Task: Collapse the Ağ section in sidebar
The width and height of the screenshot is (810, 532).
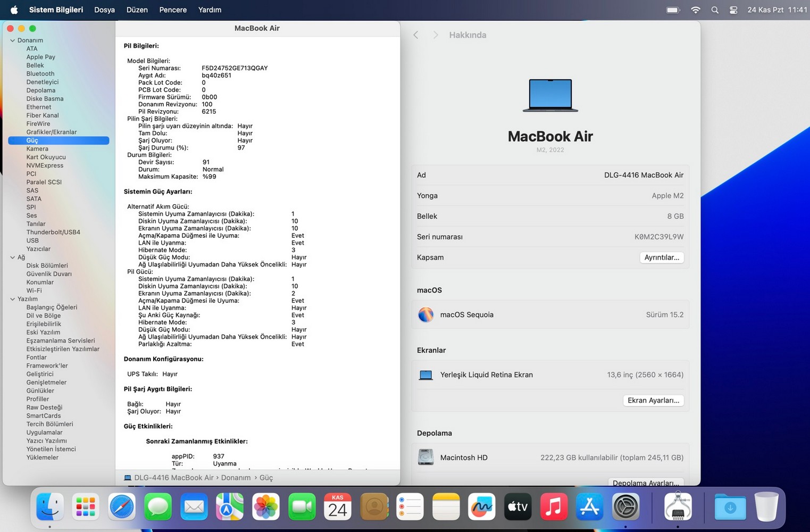Action: pos(12,257)
